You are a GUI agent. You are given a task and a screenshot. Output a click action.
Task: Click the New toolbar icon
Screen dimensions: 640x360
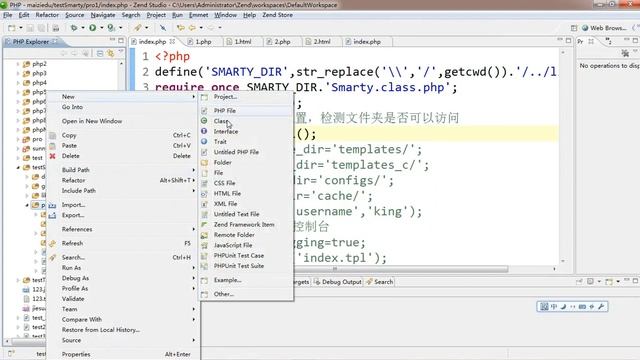pos(12,28)
